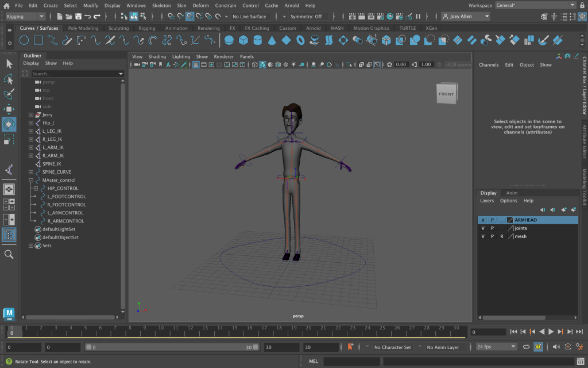
Task: Collapse the MAster_control group
Action: pos(31,180)
